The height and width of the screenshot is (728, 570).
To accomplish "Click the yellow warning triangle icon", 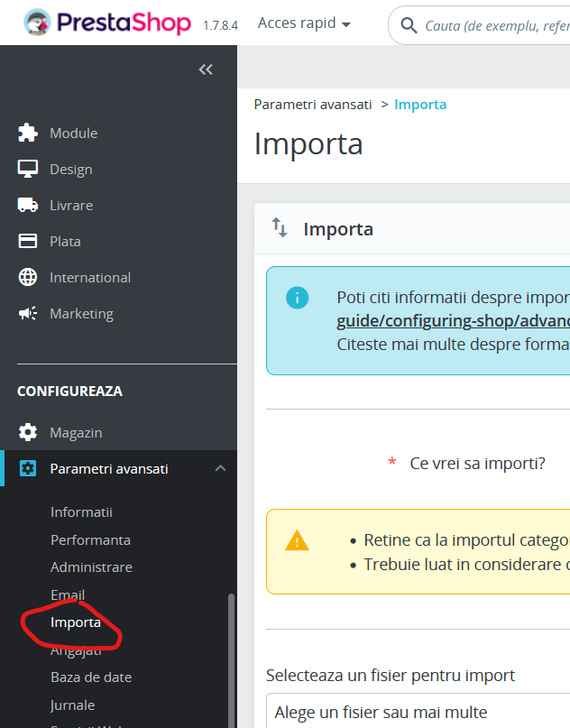I will (297, 540).
